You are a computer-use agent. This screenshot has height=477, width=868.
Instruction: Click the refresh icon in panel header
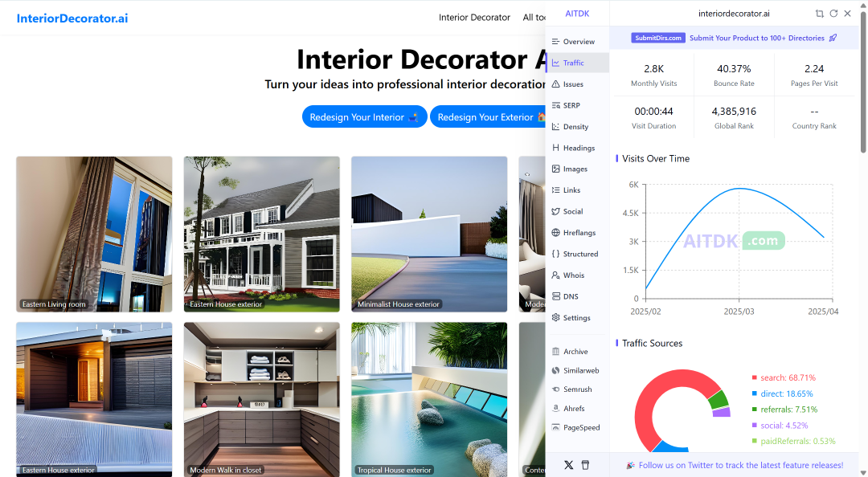833,14
